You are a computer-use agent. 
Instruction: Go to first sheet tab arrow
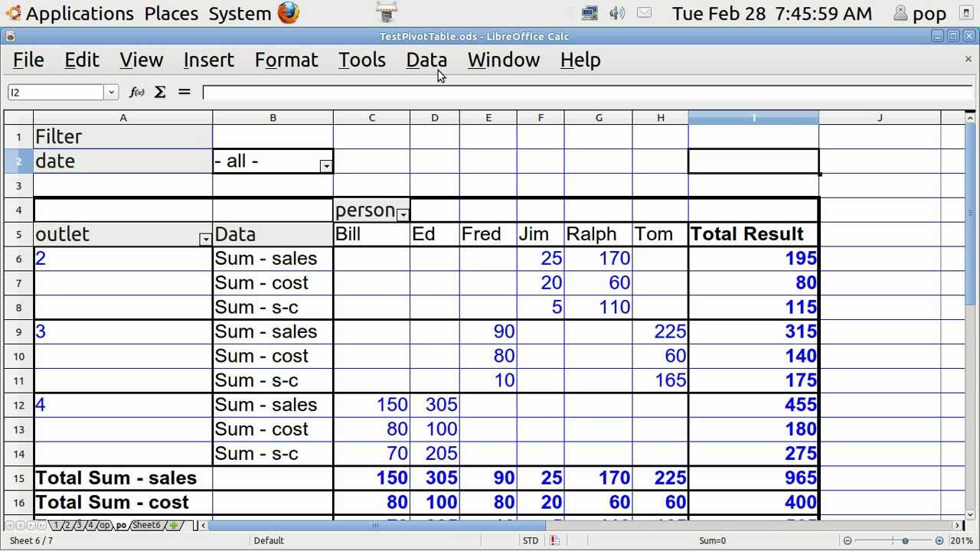tap(10, 526)
